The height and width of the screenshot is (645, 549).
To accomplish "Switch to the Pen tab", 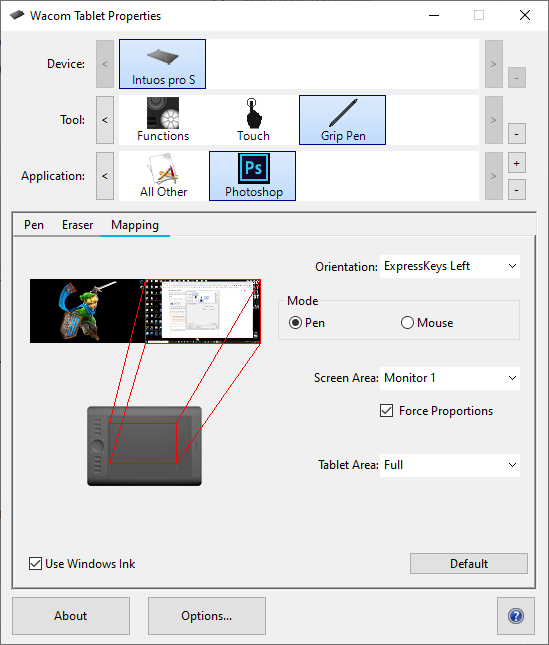I will pyautogui.click(x=34, y=225).
